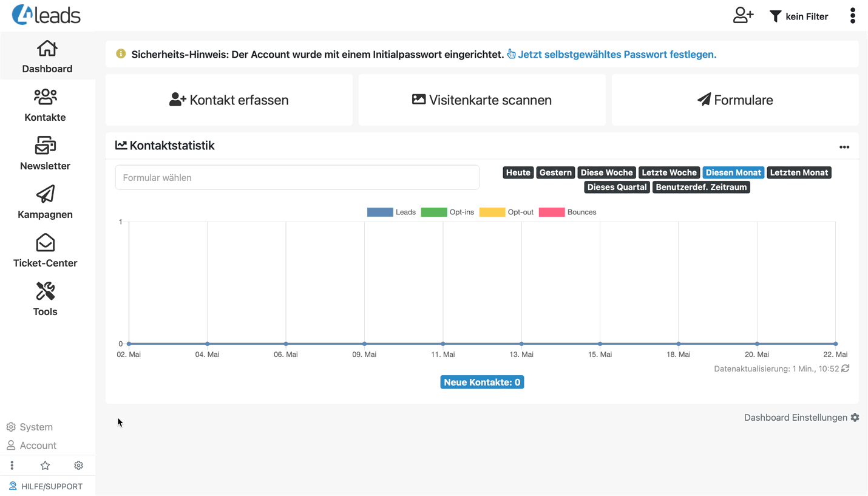The width and height of the screenshot is (868, 496).
Task: Open the Kontakte section in sidebar
Action: (46, 104)
